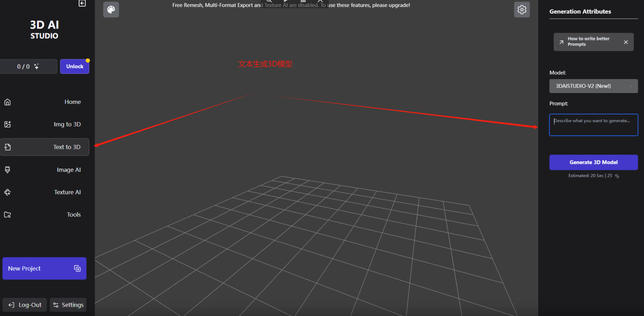Screen dimensions: 644x316
Task: Click the Unlock button
Action: coord(74,66)
